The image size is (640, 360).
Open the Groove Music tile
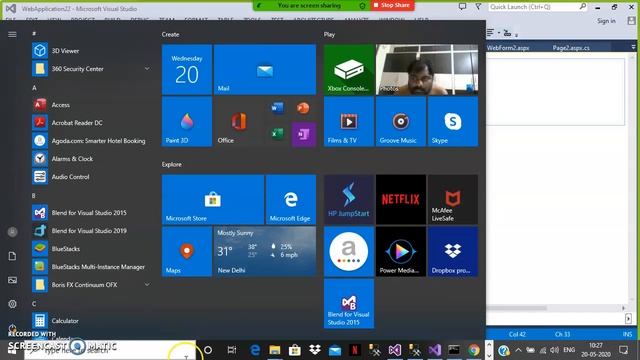(x=401, y=122)
